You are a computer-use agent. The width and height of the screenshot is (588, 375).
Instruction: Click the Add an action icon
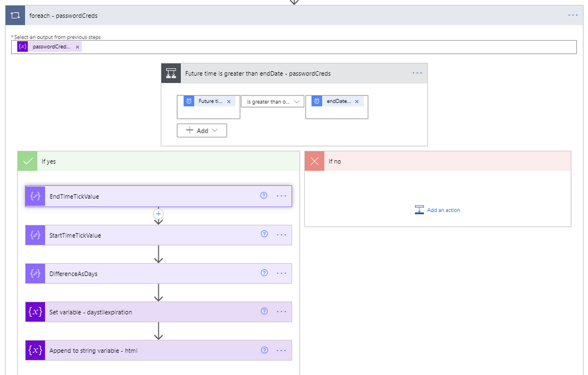point(419,210)
